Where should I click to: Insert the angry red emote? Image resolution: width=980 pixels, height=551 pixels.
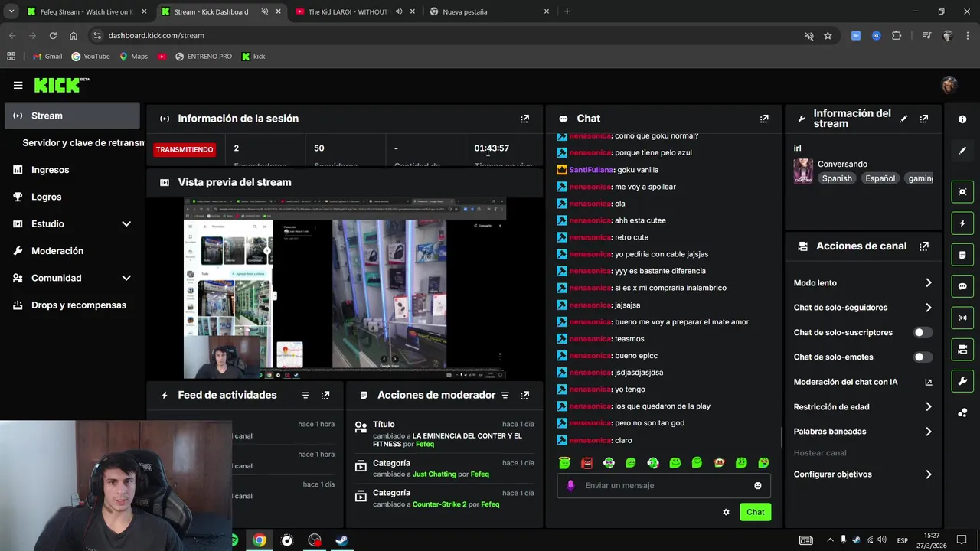(x=586, y=463)
